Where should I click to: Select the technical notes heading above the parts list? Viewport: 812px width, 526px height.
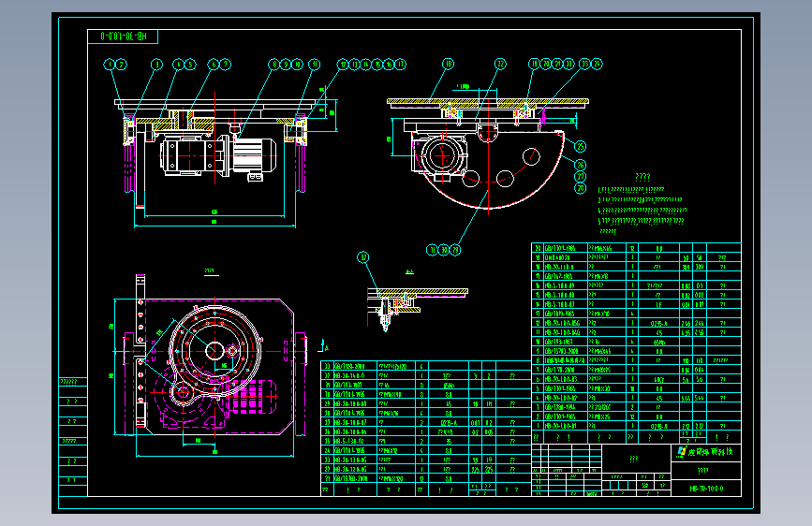coord(642,177)
